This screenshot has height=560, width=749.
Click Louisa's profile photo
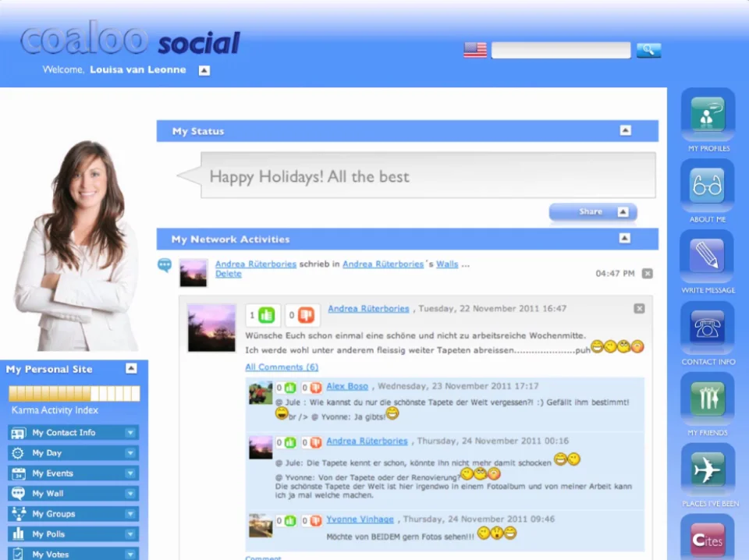[76, 246]
